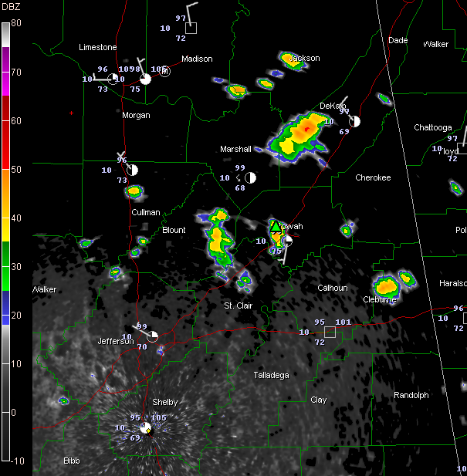Click the large storm cell's orange core near DeKalb
The height and width of the screenshot is (476, 467).
pyautogui.click(x=307, y=127)
